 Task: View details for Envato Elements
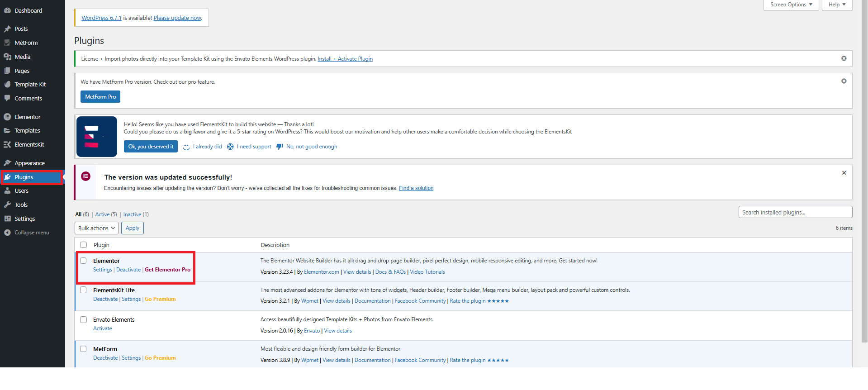tap(338, 331)
